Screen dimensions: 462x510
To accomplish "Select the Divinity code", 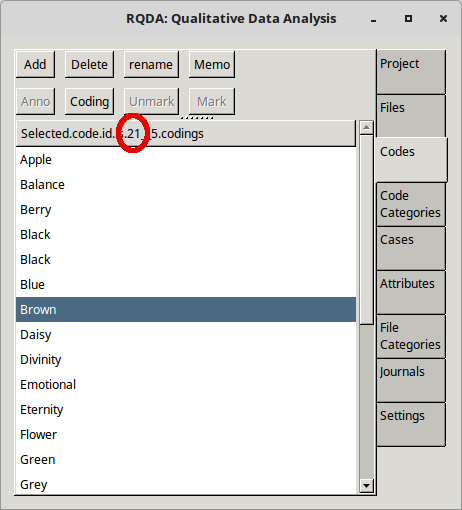I will [x=186, y=360].
